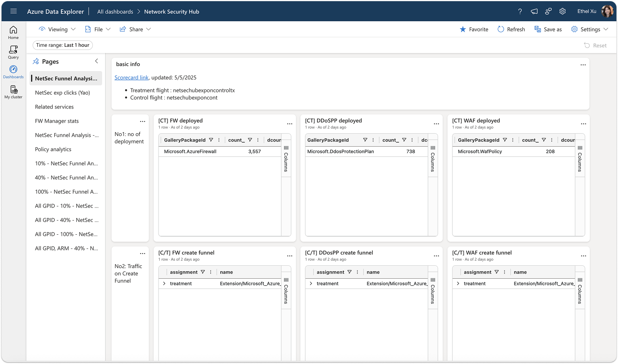Select the Related services page
This screenshot has height=364, width=618.
pos(66,107)
